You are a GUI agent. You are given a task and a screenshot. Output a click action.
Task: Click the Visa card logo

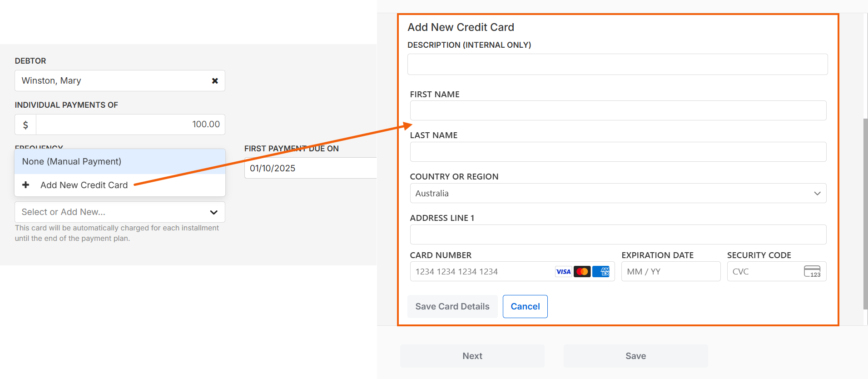(x=563, y=272)
